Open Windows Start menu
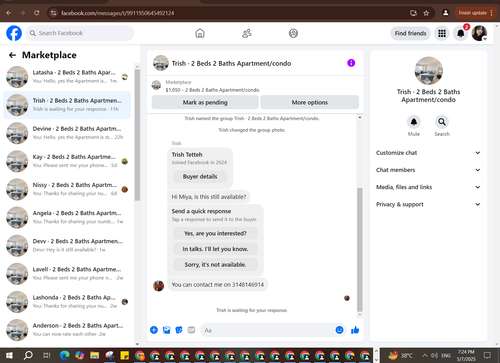Screen dimensions: 500x363 [9, 355]
